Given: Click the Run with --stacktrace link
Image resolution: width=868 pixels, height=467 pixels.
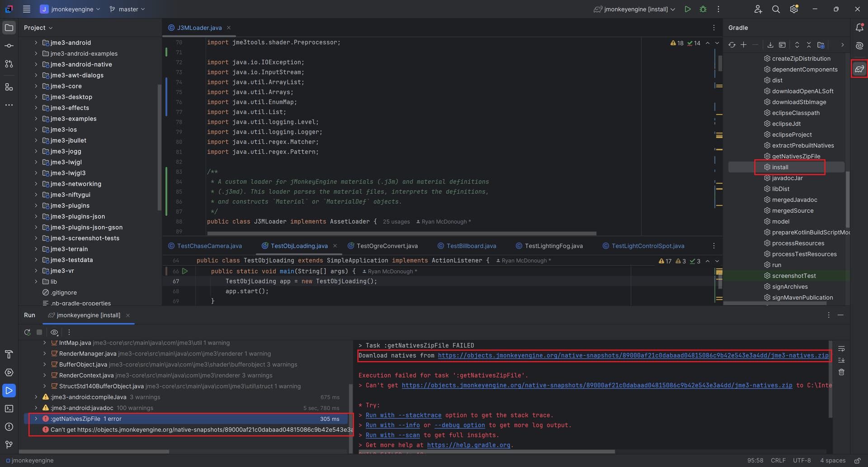Looking at the screenshot, I should pyautogui.click(x=404, y=415).
